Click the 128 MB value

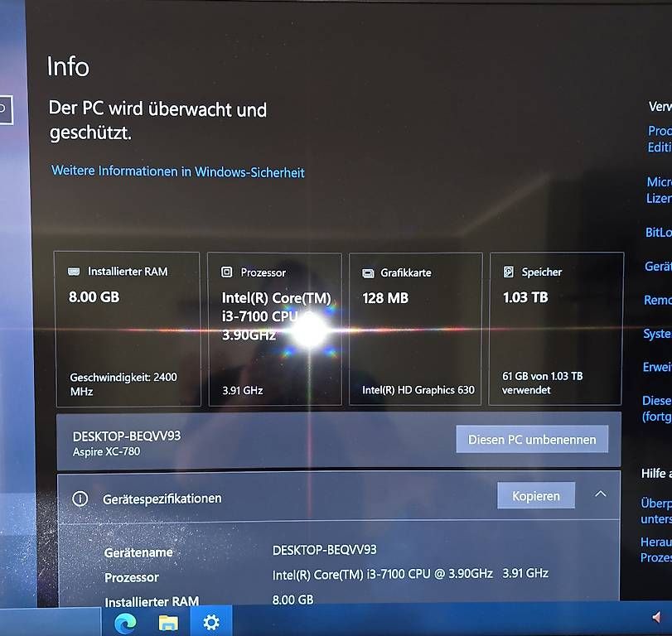(385, 298)
